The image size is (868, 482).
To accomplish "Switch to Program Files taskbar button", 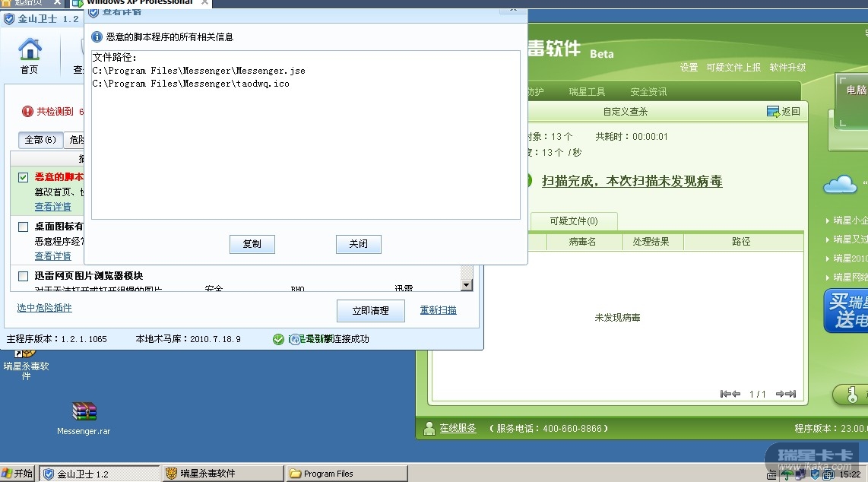I will [347, 474].
